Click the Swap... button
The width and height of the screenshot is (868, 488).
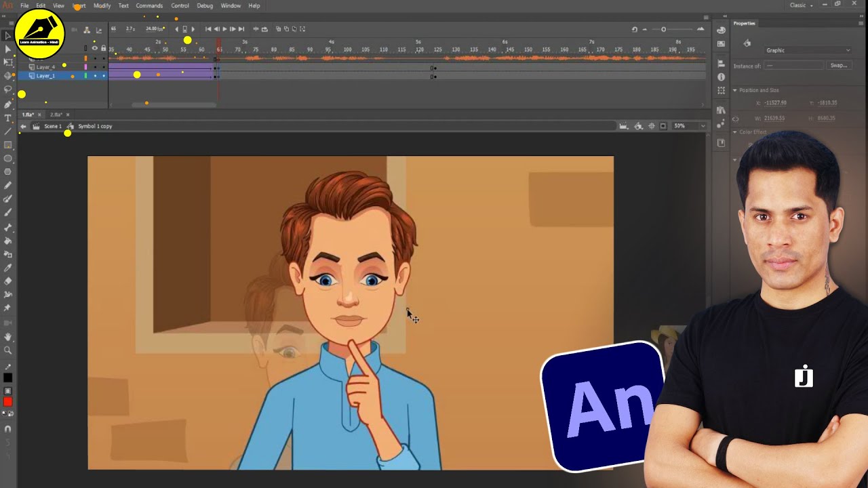click(839, 66)
